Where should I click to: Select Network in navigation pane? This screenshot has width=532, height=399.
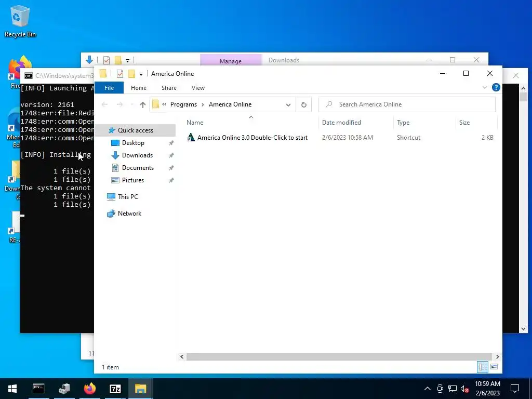click(129, 214)
